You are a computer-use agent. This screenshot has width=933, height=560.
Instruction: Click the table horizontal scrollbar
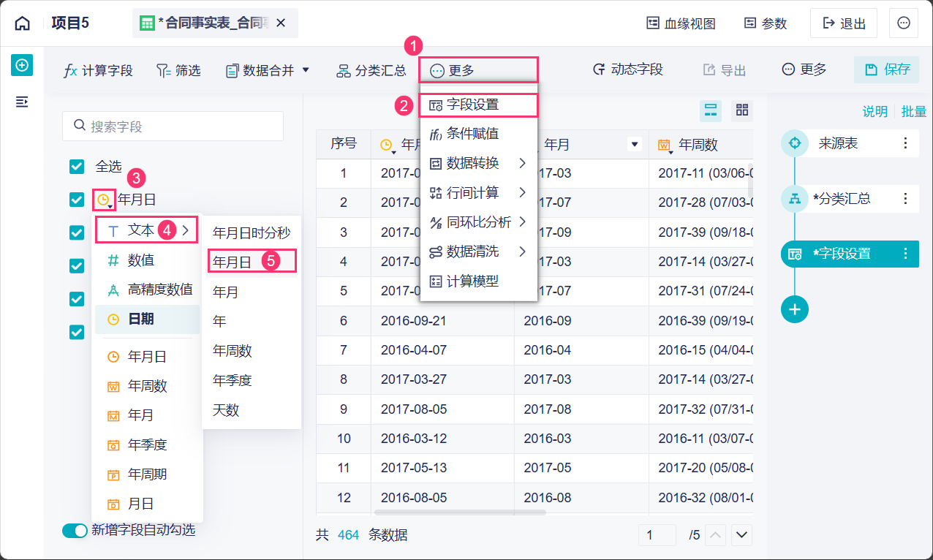460,513
